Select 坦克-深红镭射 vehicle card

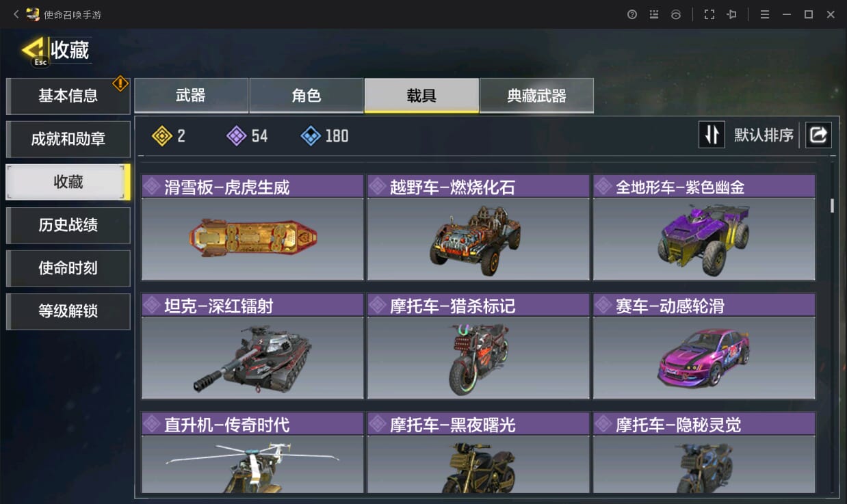pyautogui.click(x=252, y=346)
